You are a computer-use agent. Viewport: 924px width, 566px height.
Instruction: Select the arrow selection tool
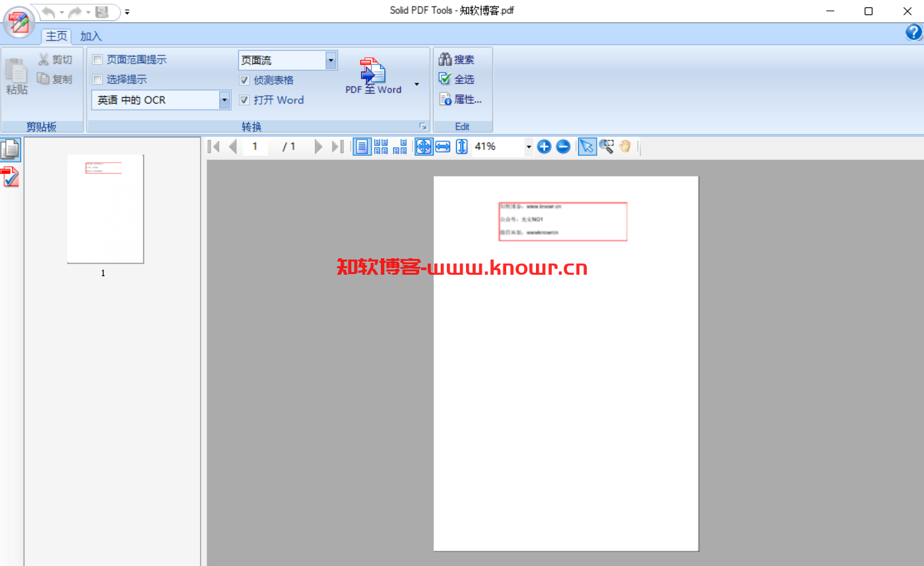(x=587, y=147)
